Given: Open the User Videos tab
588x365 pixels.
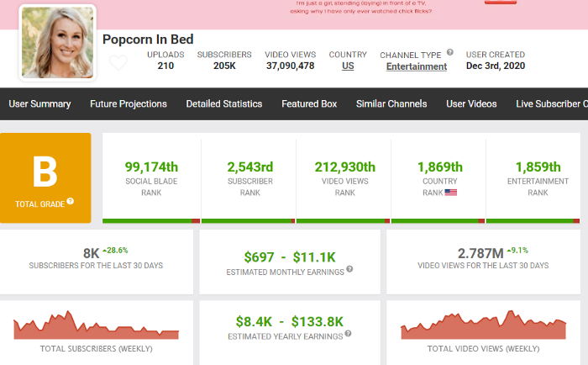Looking at the screenshot, I should tap(471, 104).
